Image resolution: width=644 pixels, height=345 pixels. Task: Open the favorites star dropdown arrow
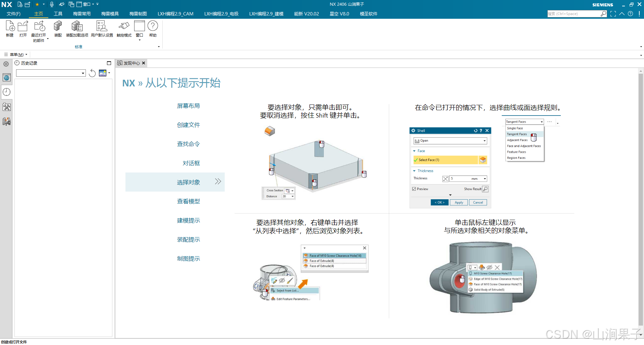(44, 4)
